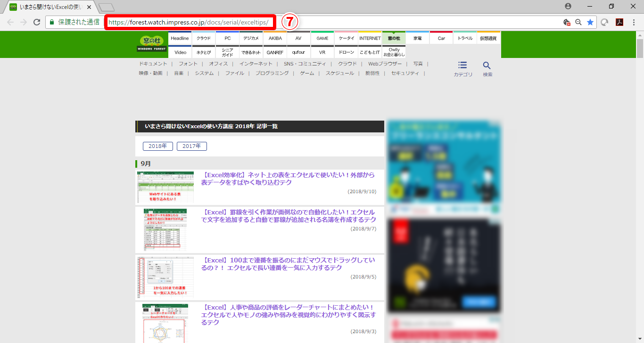Screen dimensions: 644x343
Task: Open the Adobe Acrobat extension icon
Action: (x=620, y=22)
